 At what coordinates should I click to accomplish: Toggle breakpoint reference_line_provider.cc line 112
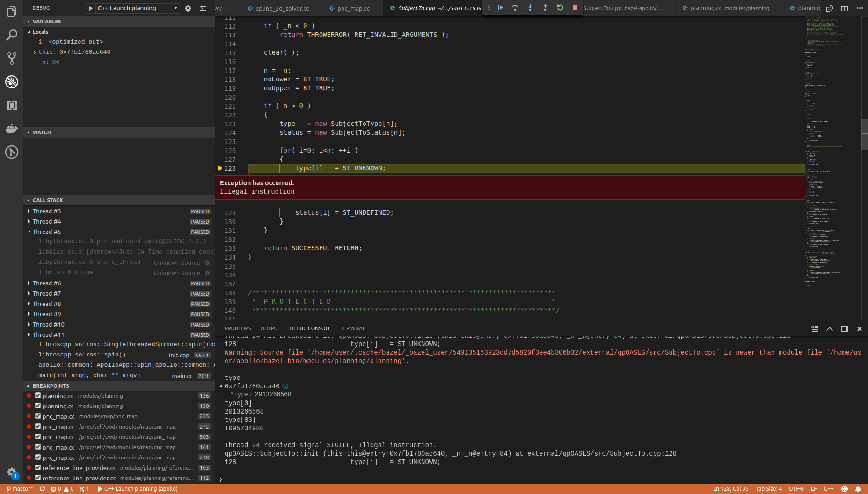pyautogui.click(x=38, y=478)
